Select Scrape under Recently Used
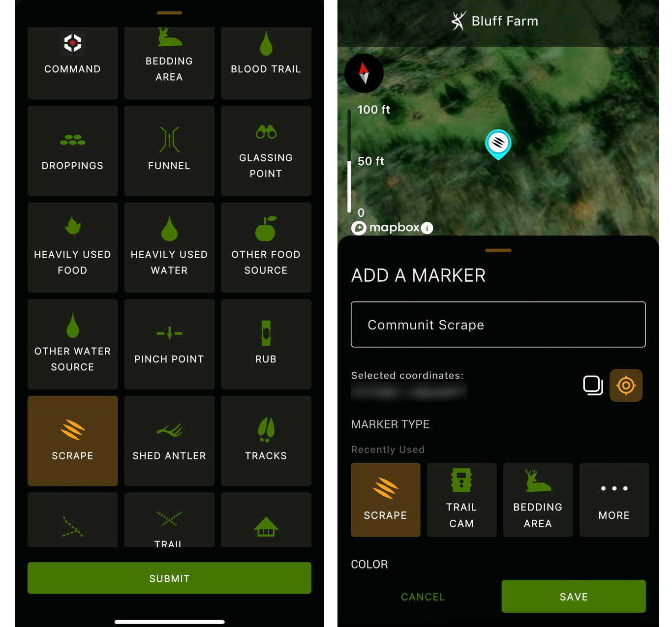The height and width of the screenshot is (627, 672). pos(385,500)
